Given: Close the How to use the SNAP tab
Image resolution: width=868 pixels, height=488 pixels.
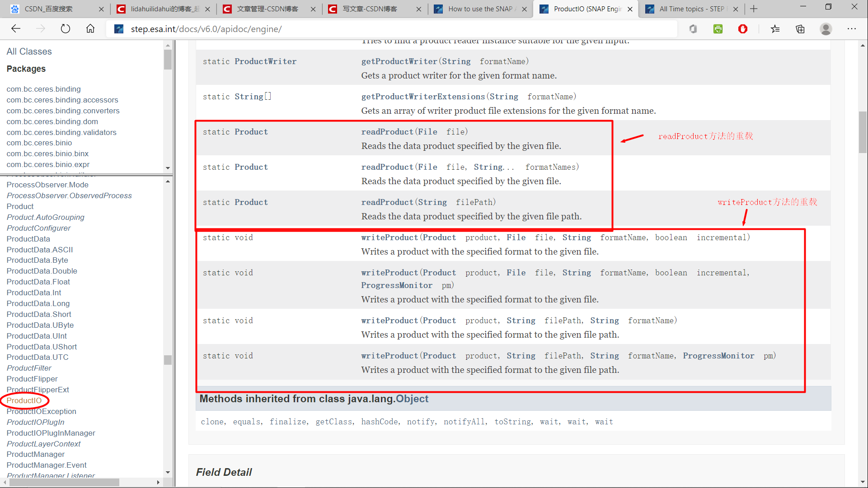Looking at the screenshot, I should coord(524,9).
